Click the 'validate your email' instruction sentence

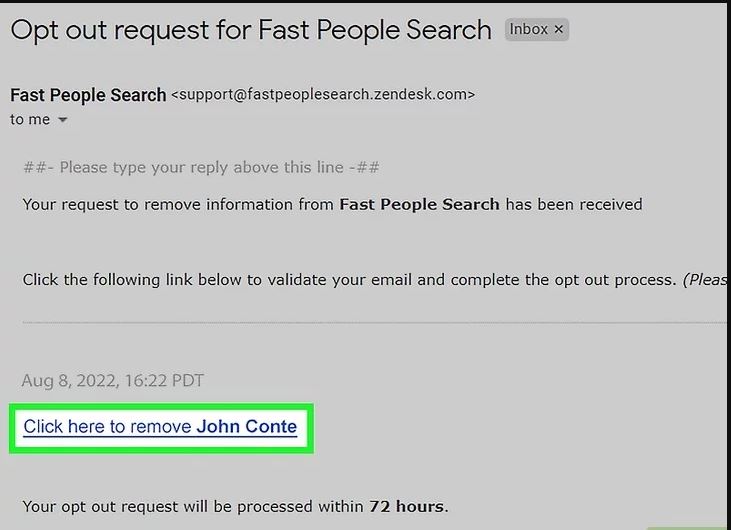pyautogui.click(x=350, y=280)
